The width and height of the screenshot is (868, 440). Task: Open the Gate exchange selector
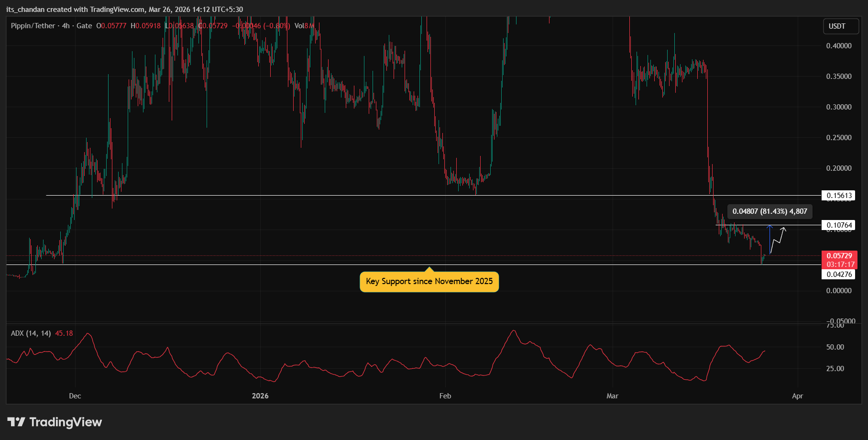[84, 26]
